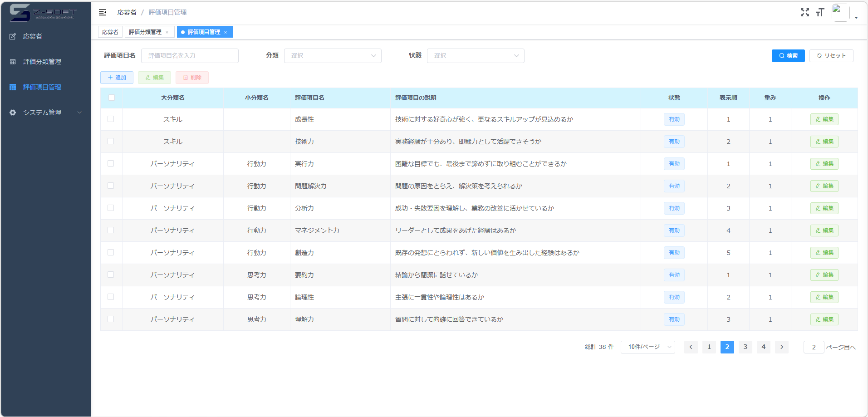Enter fullscreen mode via the expand icon

[805, 12]
